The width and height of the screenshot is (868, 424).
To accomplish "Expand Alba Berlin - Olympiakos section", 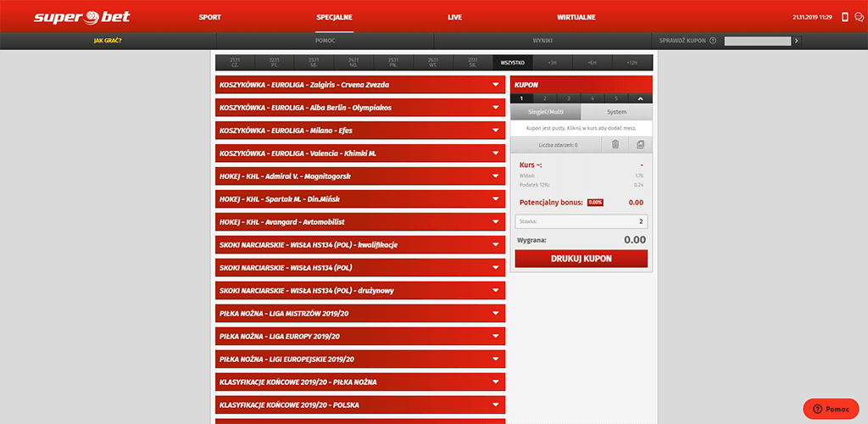I will coord(359,108).
